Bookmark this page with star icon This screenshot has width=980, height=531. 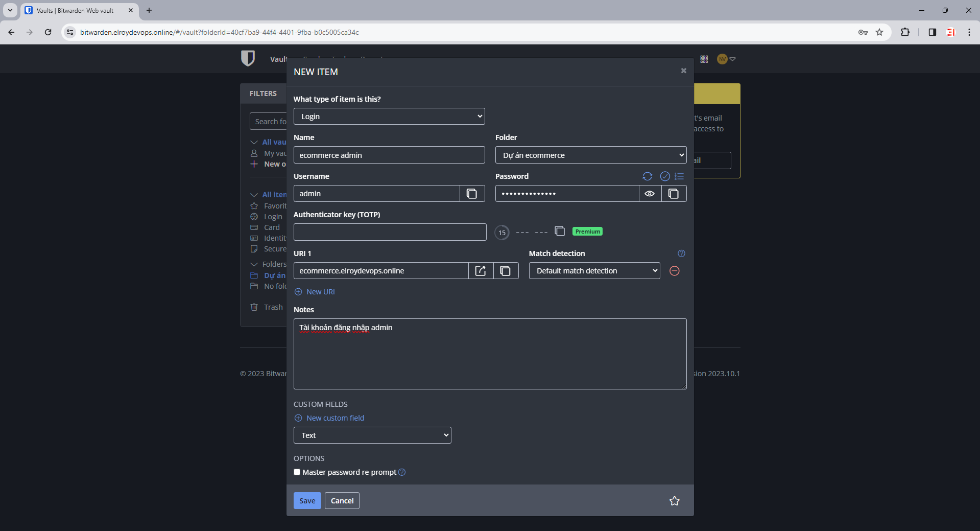pyautogui.click(x=879, y=32)
